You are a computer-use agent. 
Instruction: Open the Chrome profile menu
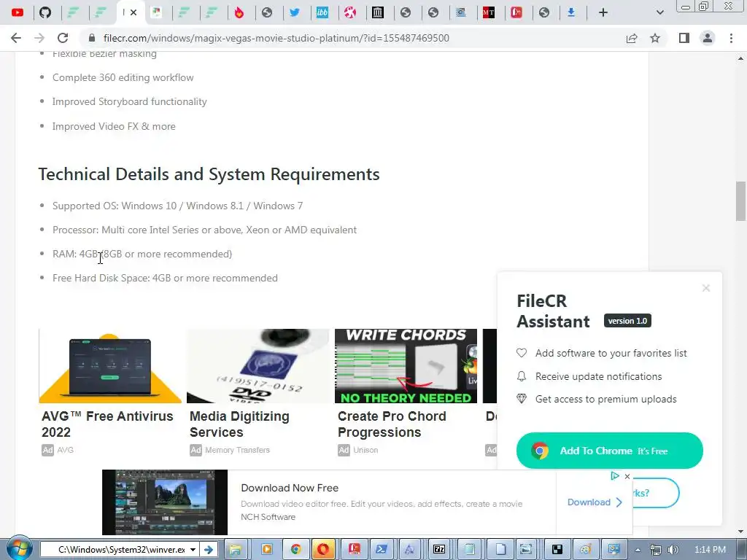pos(708,38)
